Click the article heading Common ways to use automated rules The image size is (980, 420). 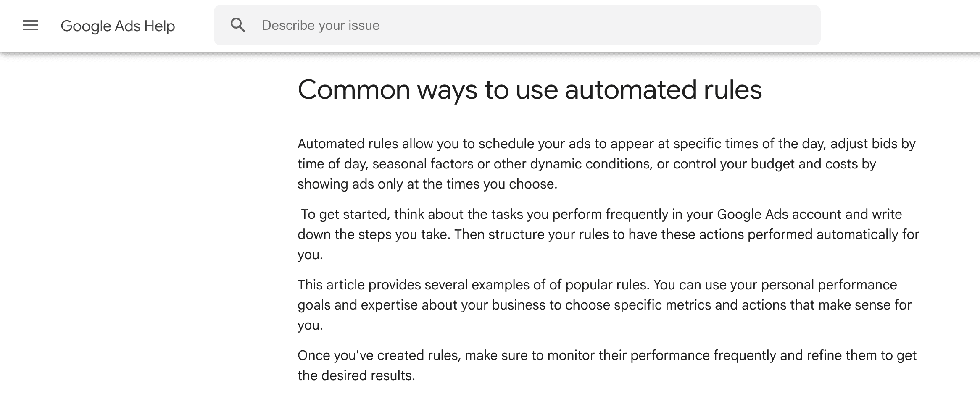530,89
